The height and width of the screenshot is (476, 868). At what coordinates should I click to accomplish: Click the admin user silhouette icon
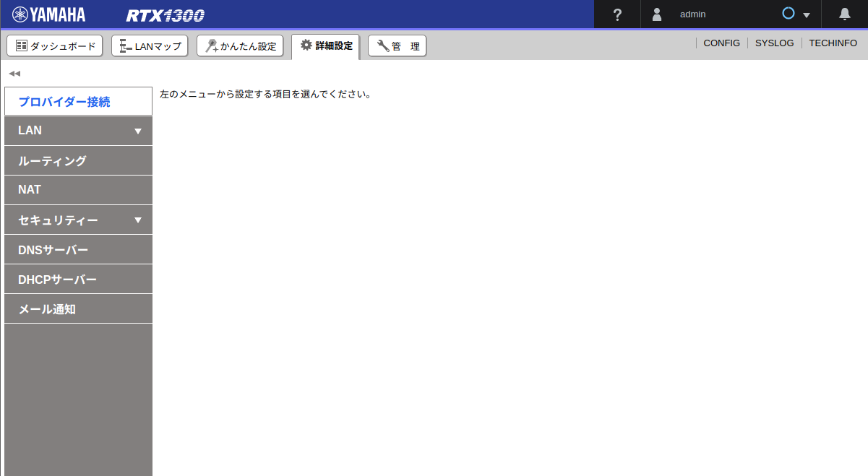coord(656,13)
